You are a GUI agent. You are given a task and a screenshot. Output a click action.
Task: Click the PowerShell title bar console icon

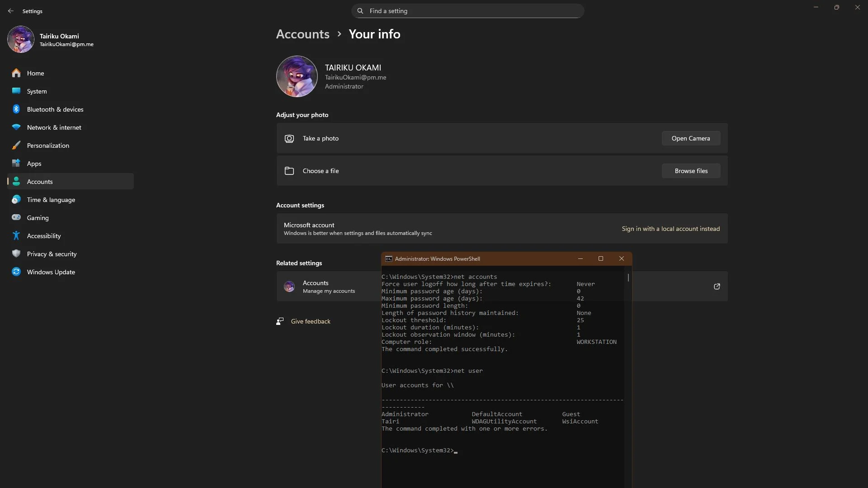[388, 259]
